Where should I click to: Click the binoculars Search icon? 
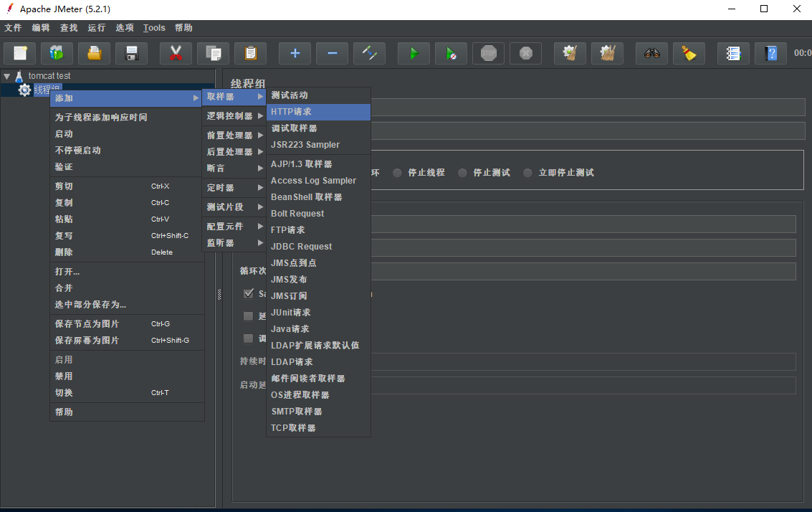651,53
